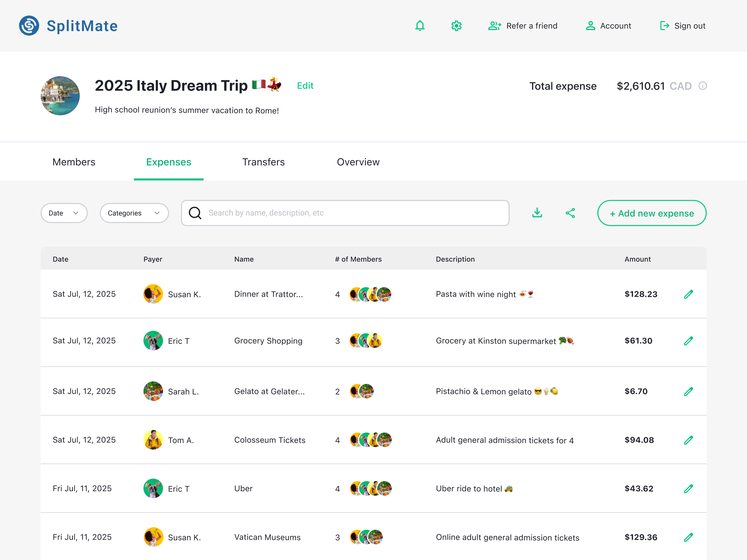The height and width of the screenshot is (560, 747).
Task: Click Edit next to trip title
Action: point(305,86)
